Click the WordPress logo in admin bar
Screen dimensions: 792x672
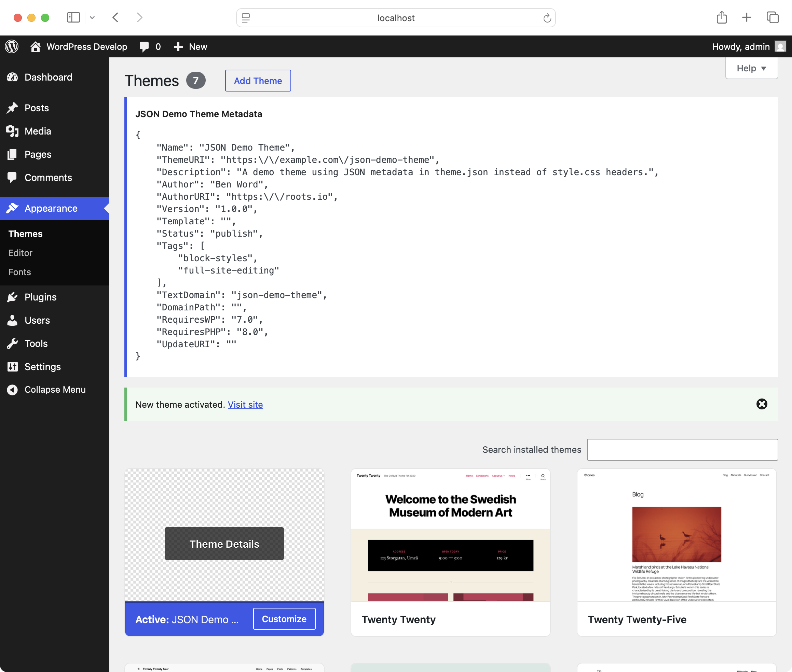click(12, 46)
